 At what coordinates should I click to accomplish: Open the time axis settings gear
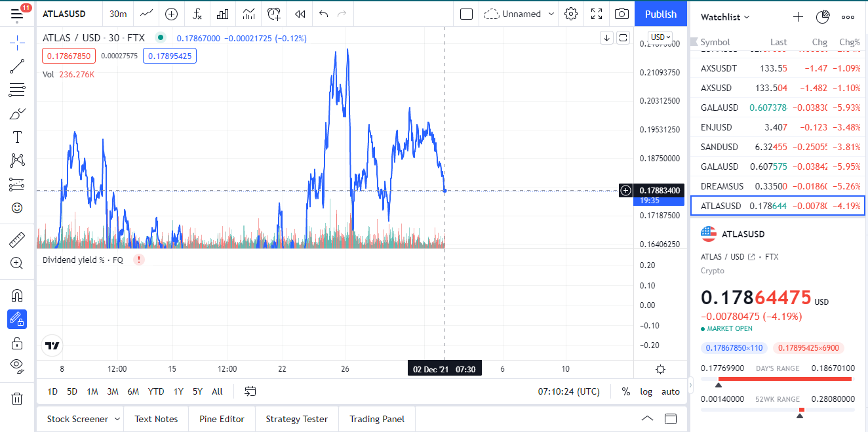click(x=660, y=369)
